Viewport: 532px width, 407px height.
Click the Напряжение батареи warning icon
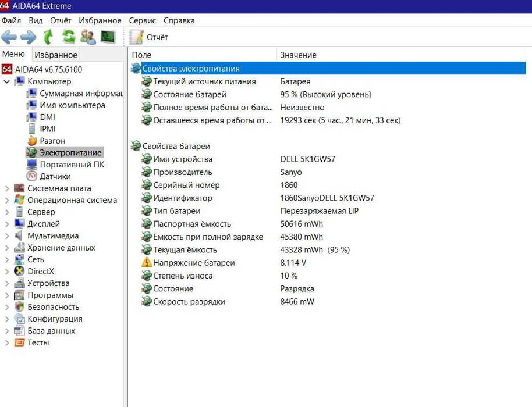click(x=147, y=263)
